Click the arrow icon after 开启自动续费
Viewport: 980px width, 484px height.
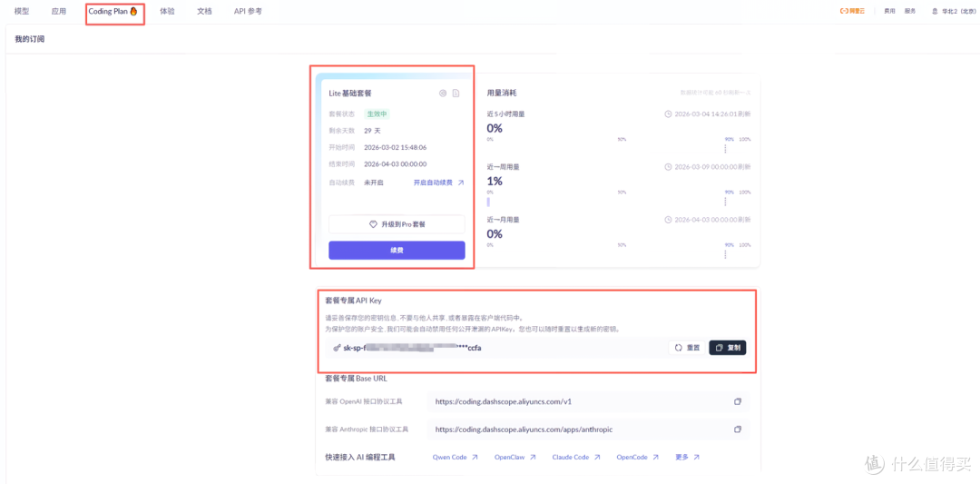coord(461,183)
